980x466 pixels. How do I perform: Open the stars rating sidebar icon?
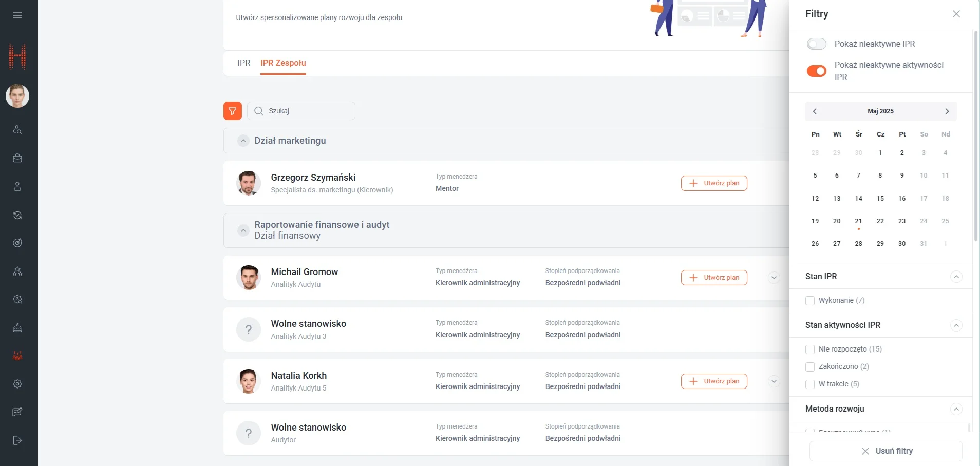(x=17, y=271)
